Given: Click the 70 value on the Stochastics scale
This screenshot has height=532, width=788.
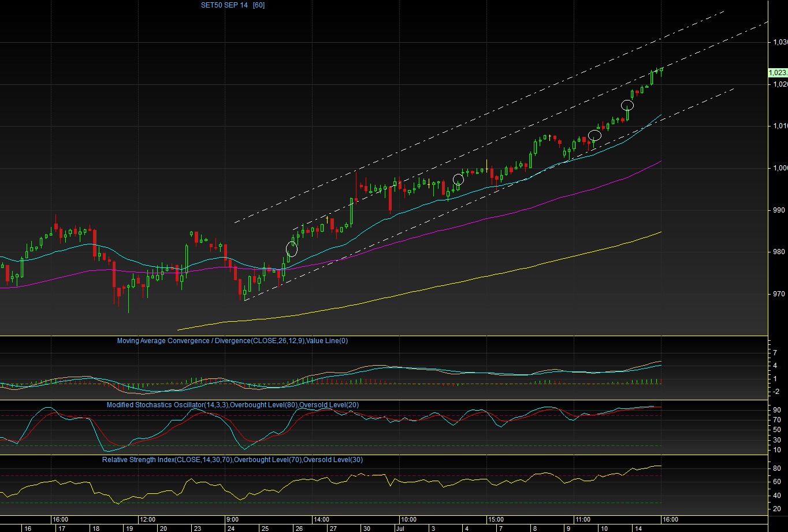Looking at the screenshot, I should point(777,420).
